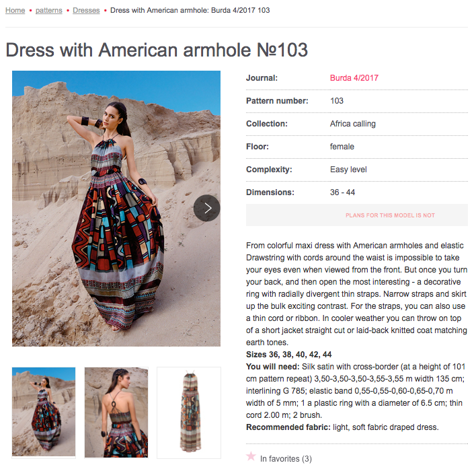The width and height of the screenshot is (476, 465).
Task: Click the pattern number value 103
Action: pyautogui.click(x=337, y=100)
